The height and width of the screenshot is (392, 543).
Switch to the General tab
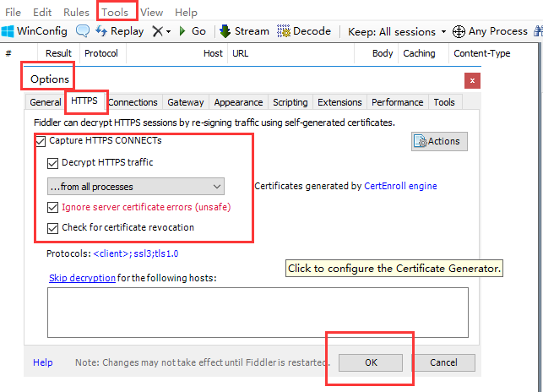pos(46,102)
